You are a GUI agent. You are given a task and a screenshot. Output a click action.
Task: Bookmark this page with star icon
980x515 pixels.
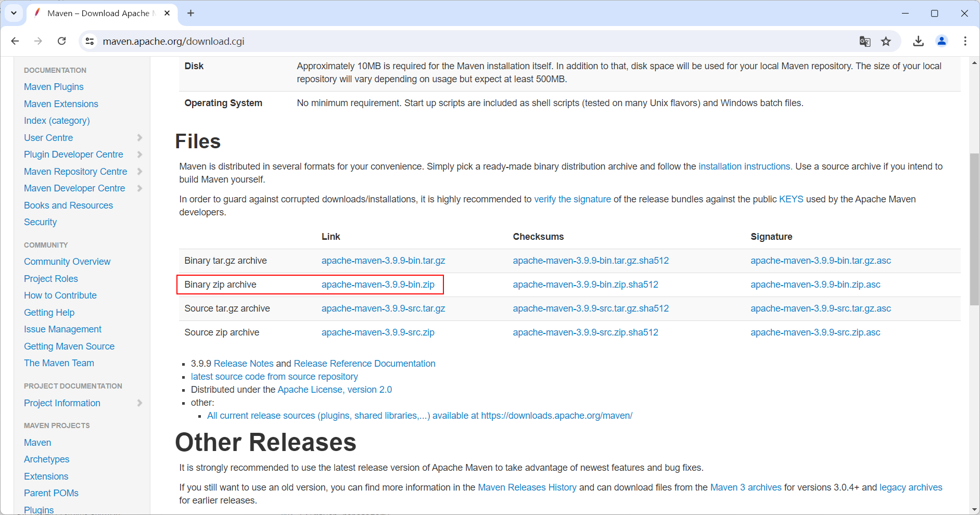pyautogui.click(x=886, y=41)
